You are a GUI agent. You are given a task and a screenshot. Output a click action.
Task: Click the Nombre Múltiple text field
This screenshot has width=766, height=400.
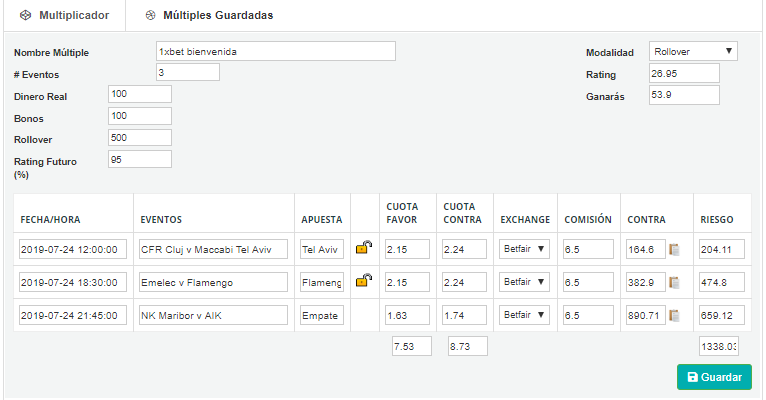click(276, 51)
